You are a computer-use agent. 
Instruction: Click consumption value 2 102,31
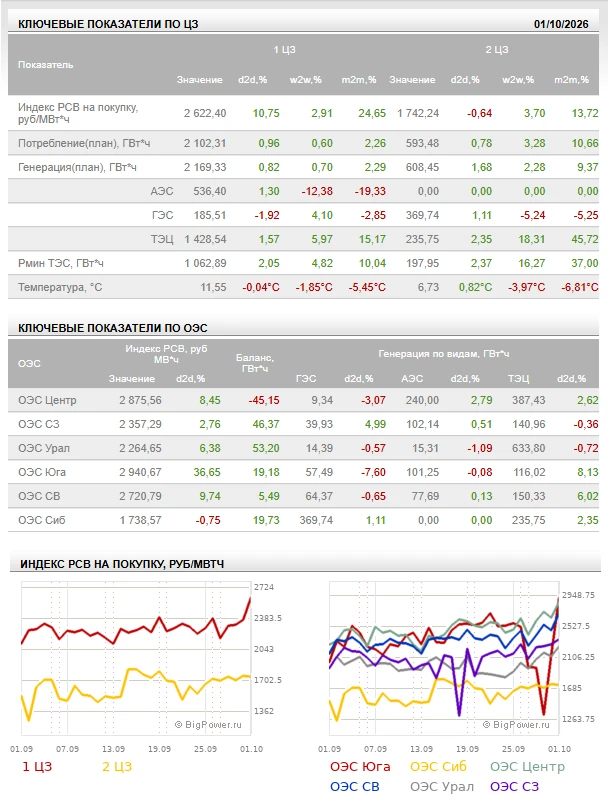point(205,143)
